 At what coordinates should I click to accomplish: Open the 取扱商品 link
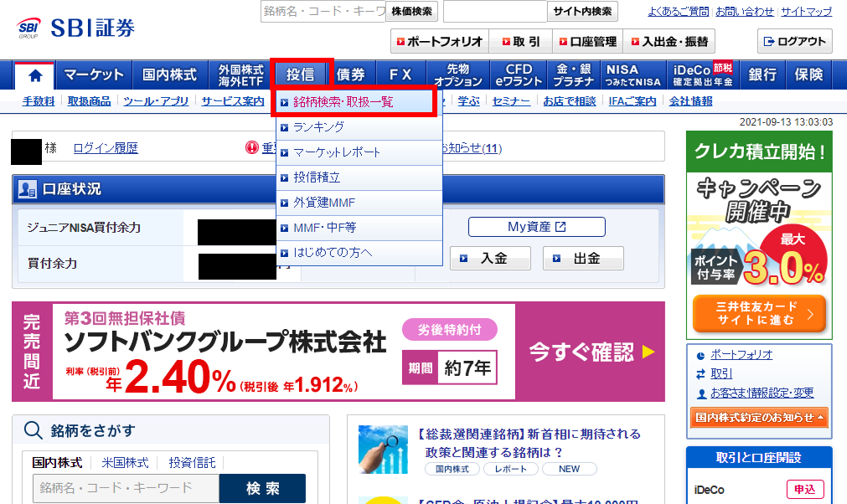[89, 101]
